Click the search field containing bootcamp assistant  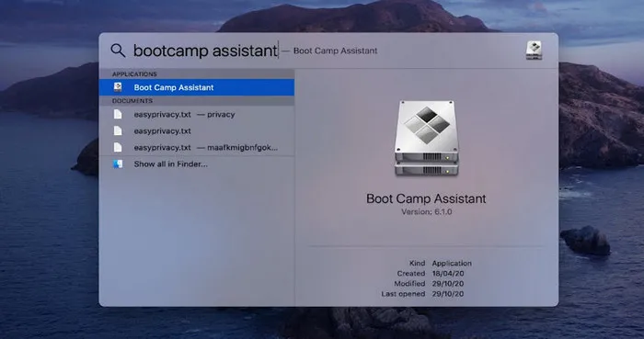tap(206, 51)
